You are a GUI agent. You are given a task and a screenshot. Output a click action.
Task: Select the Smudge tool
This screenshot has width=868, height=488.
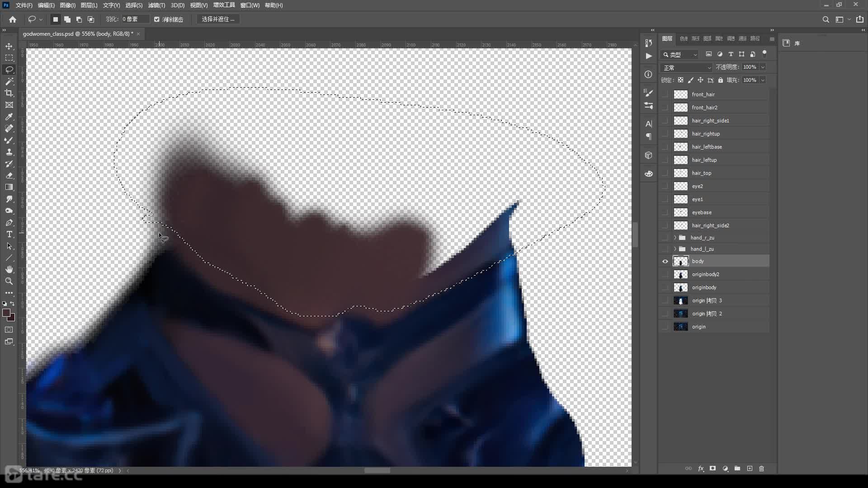tap(9, 199)
